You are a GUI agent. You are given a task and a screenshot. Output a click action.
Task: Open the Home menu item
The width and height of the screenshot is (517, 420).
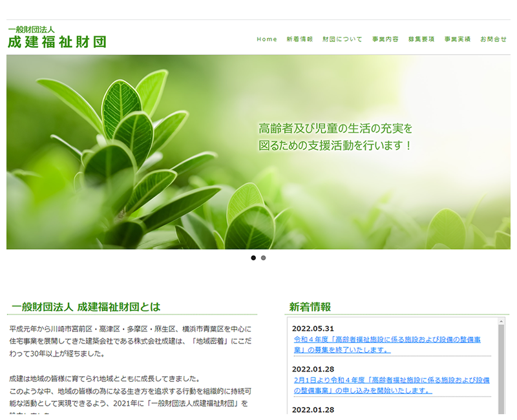[x=267, y=39]
